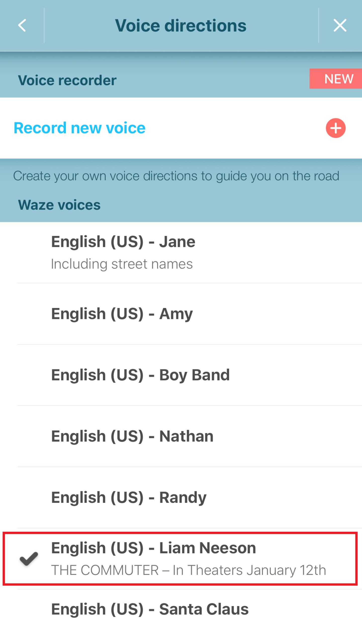
Task: Select the English (US) - Randy voice
Action: click(x=129, y=497)
